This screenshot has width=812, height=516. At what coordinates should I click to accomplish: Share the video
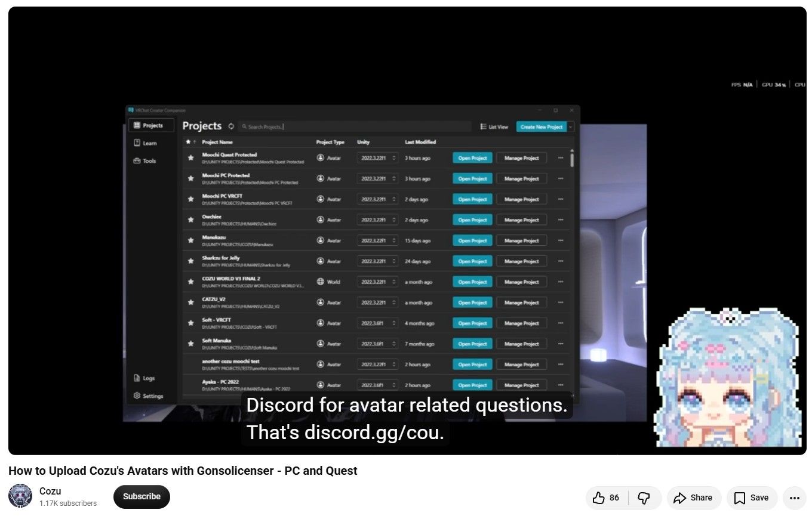[x=693, y=498]
